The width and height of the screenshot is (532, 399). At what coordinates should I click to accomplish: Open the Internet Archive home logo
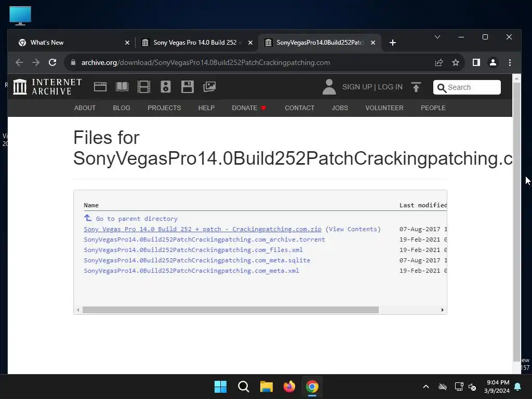47,87
